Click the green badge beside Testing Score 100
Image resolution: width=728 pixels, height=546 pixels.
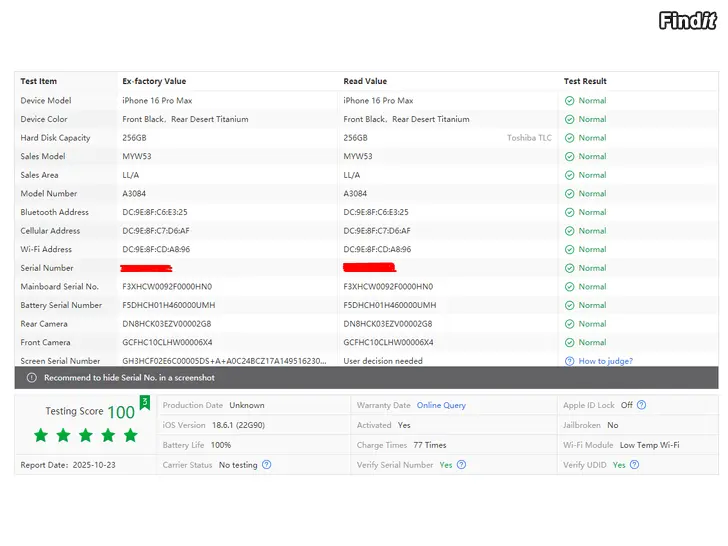(144, 403)
